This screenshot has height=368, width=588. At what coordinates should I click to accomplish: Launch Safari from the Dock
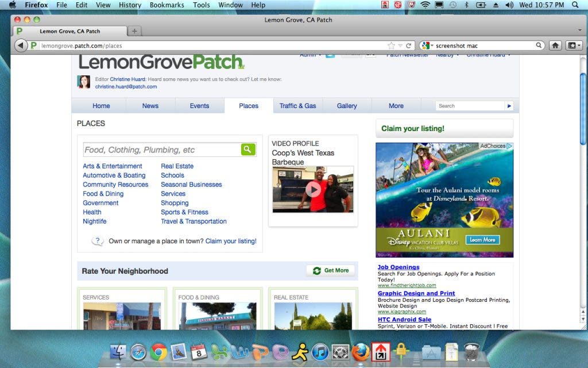[138, 352]
